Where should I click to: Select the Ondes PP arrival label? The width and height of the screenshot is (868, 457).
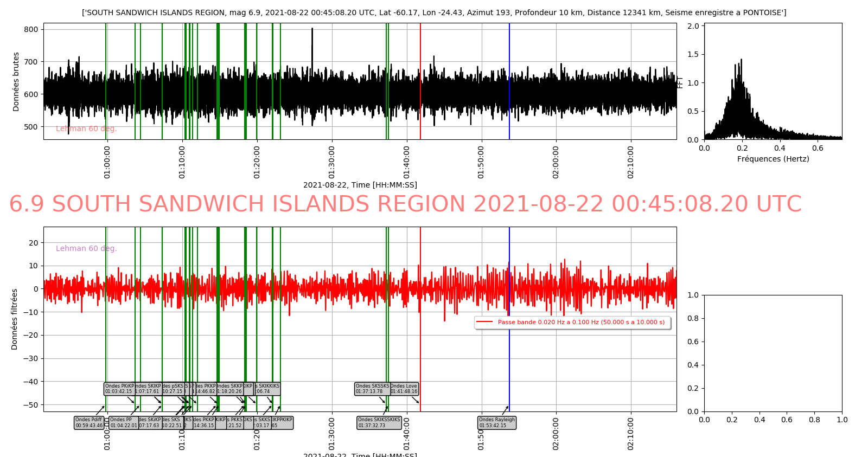pyautogui.click(x=123, y=423)
